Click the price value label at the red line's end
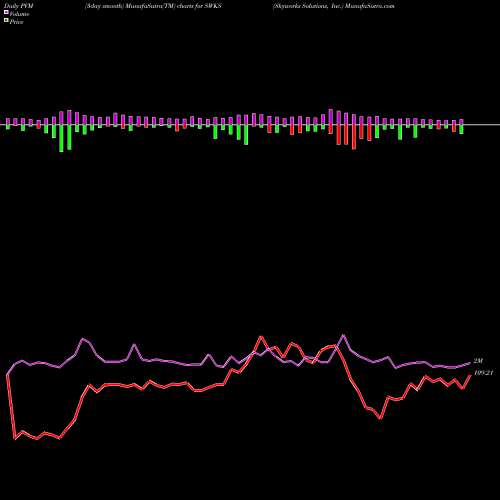500x500 pixels. (483, 373)
